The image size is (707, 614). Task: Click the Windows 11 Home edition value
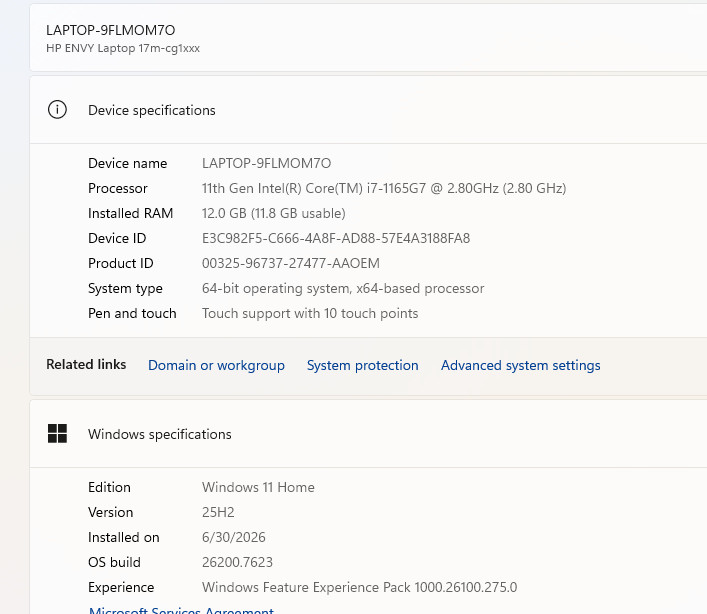(x=258, y=487)
